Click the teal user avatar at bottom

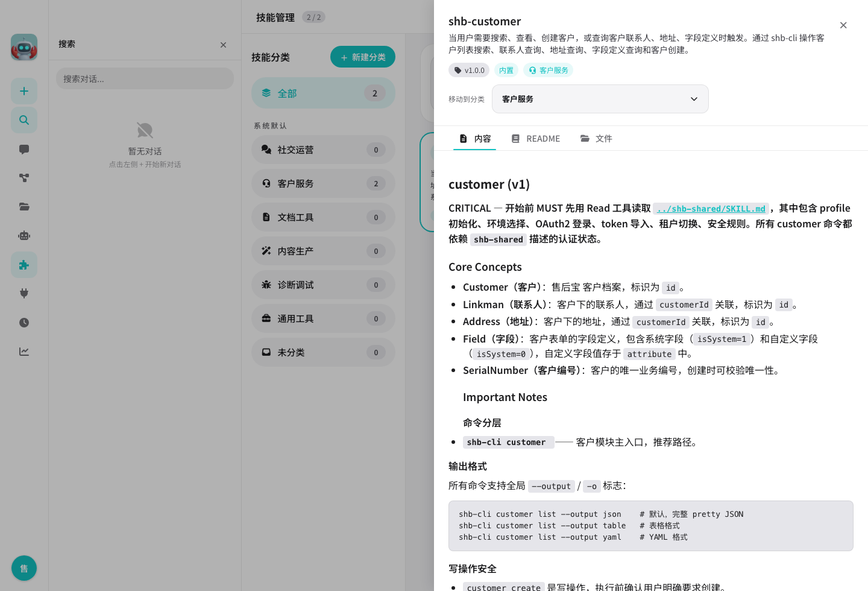point(24,568)
